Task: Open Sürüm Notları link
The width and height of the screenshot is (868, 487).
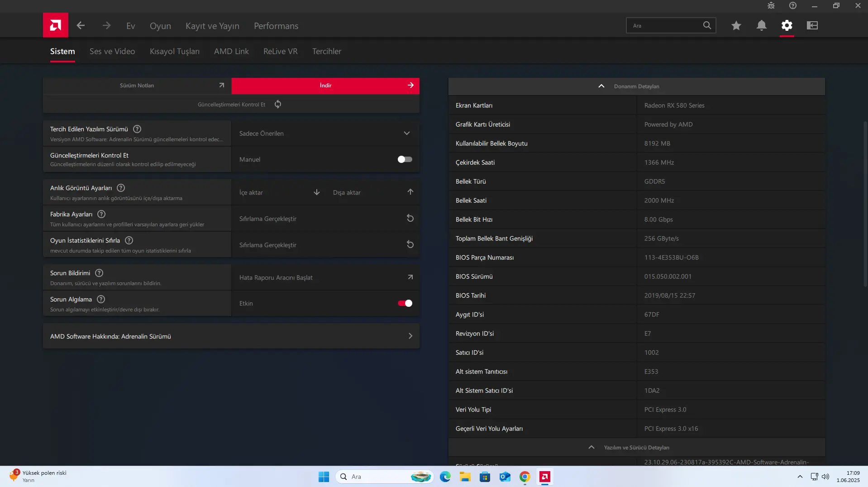Action: (x=137, y=86)
